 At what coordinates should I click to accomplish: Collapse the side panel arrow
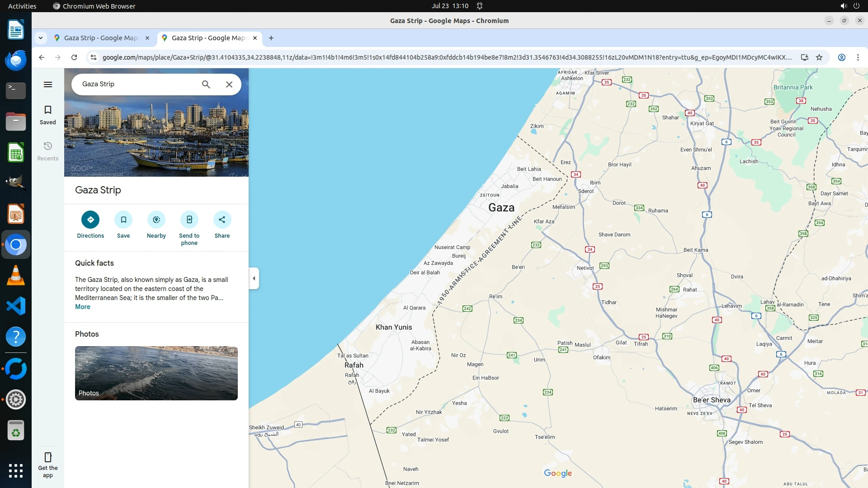pos(254,278)
